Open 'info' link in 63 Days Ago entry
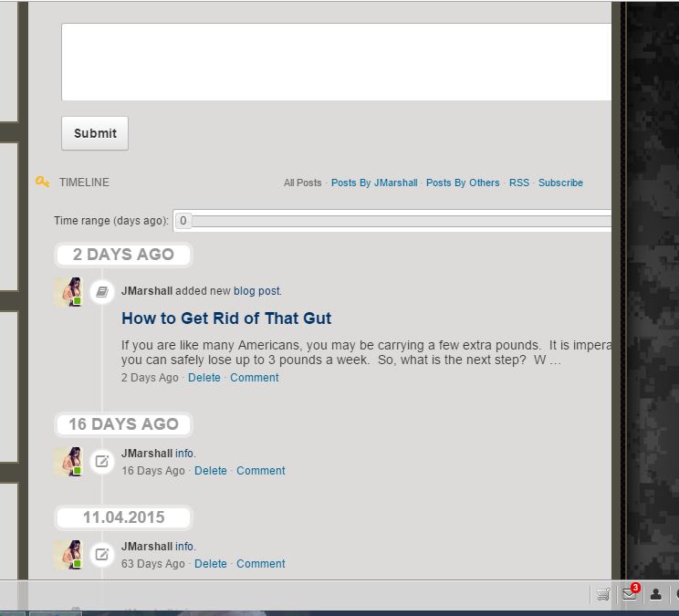This screenshot has width=679, height=616. (x=185, y=547)
